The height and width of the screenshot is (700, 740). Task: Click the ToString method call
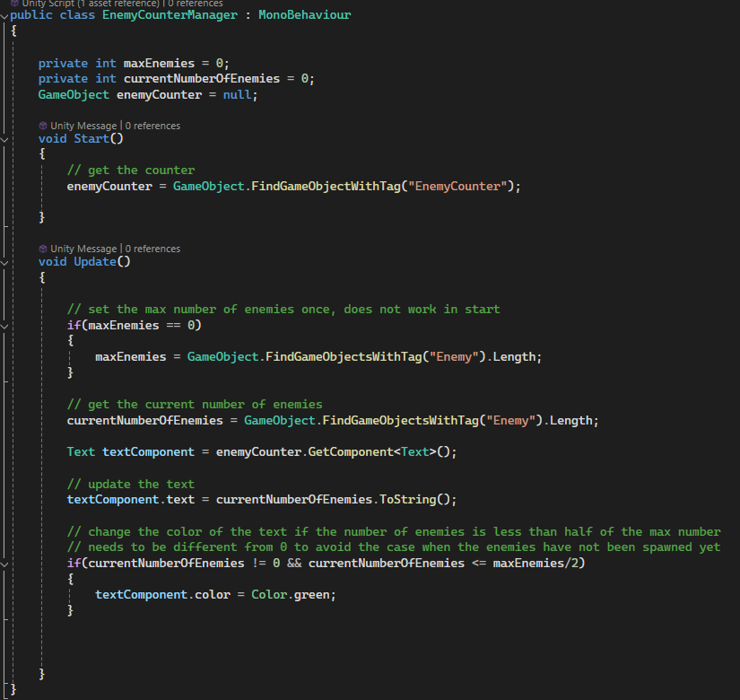pos(408,500)
